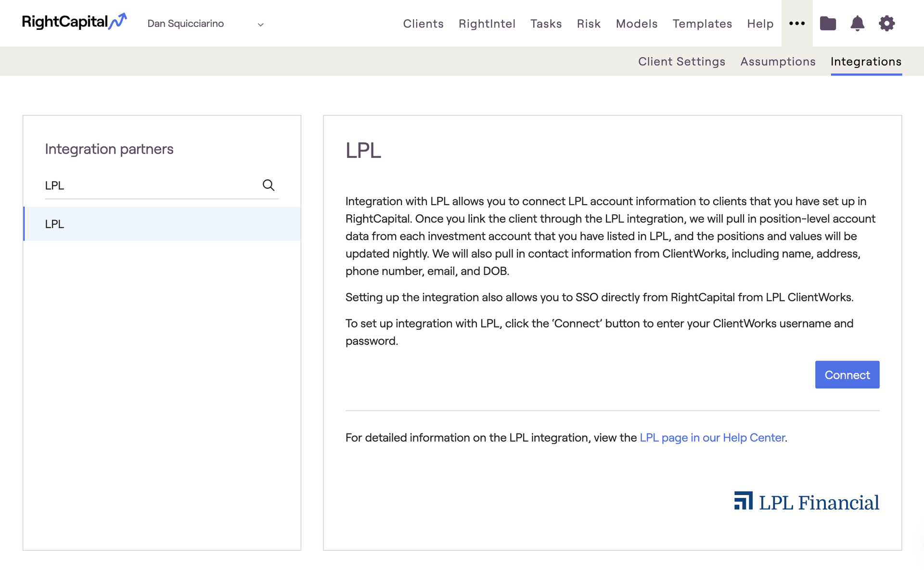Open the Clients menu

click(423, 24)
